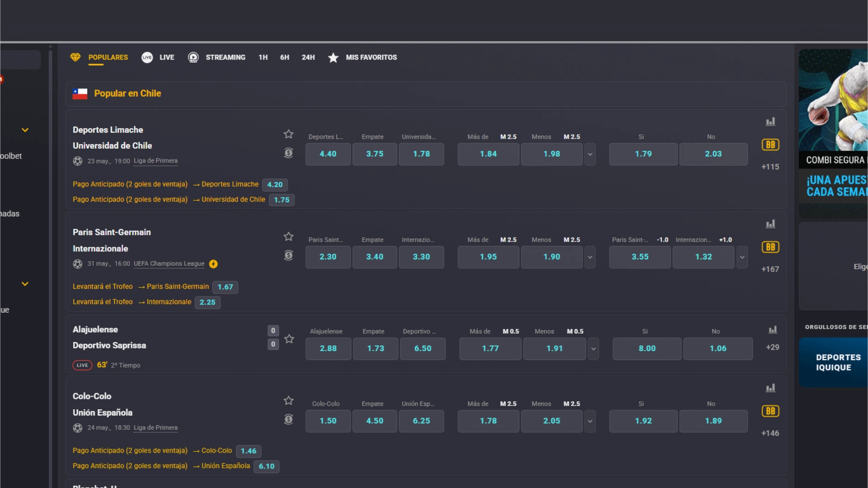Click the streaming play icon
This screenshot has width=868, height=488.
pos(193,57)
